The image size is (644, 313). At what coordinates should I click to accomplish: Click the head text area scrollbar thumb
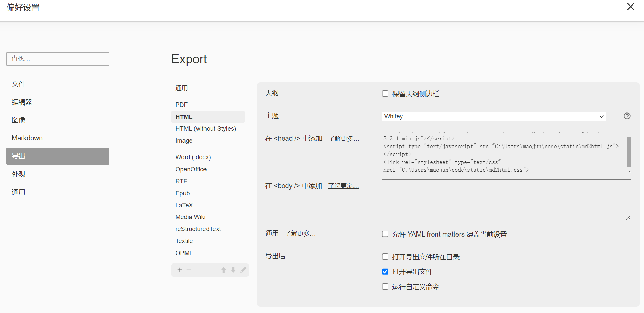pos(629,152)
